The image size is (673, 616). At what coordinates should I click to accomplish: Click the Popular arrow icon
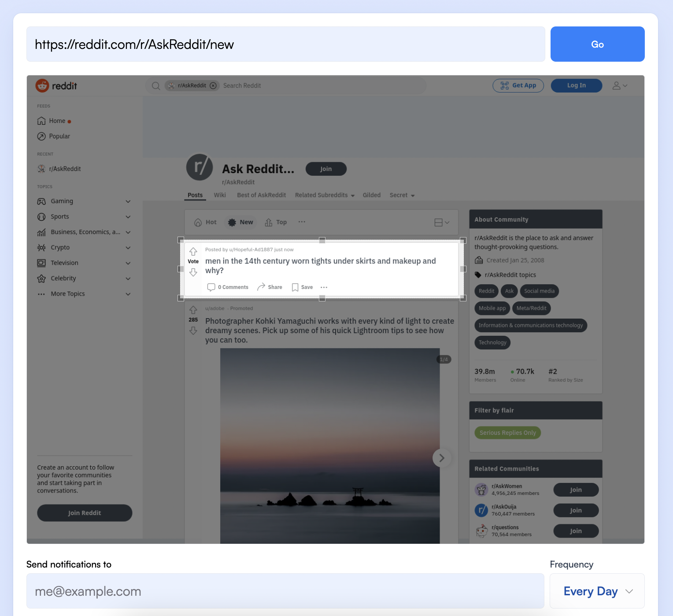tap(41, 136)
